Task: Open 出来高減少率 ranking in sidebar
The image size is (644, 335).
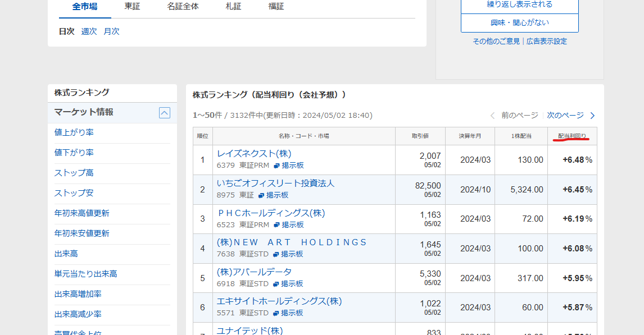Action: [78, 314]
